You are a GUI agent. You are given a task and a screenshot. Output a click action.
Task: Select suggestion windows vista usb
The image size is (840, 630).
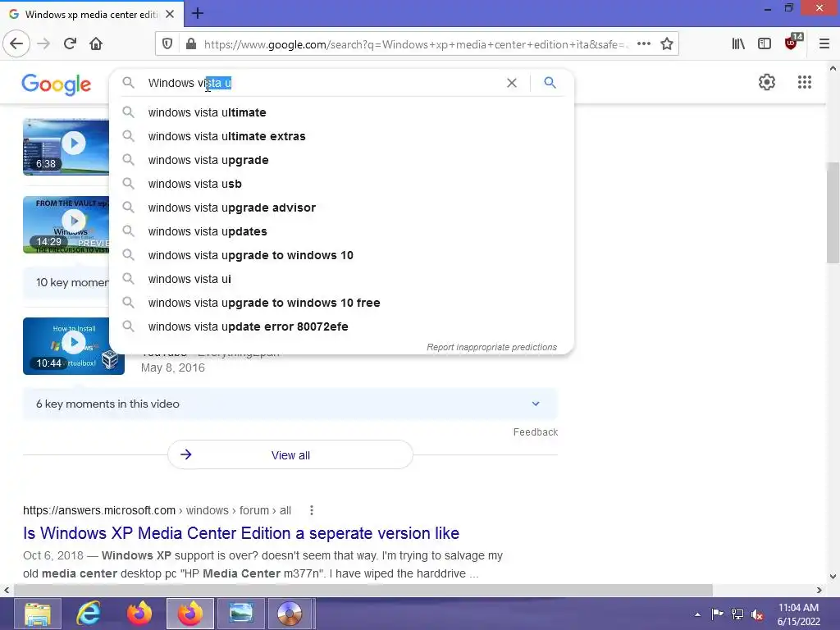pyautogui.click(x=341, y=184)
